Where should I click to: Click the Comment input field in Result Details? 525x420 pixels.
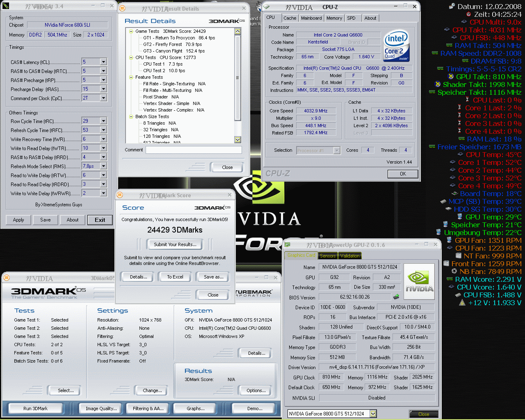coord(194,150)
